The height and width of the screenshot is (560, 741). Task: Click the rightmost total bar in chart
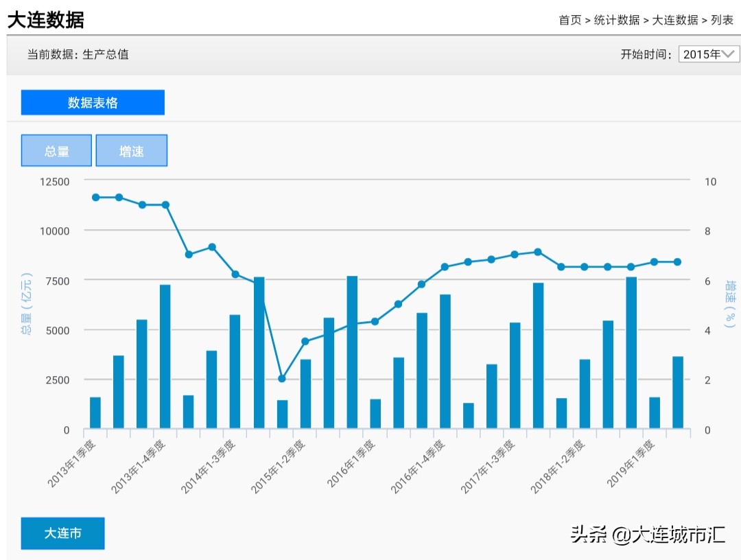tap(678, 393)
